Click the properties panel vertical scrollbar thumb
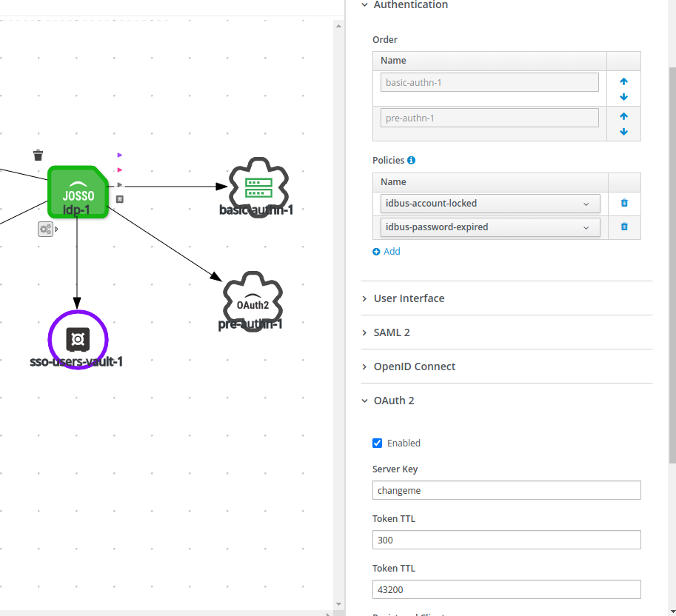Screen dimensions: 676x616 coord(672,265)
